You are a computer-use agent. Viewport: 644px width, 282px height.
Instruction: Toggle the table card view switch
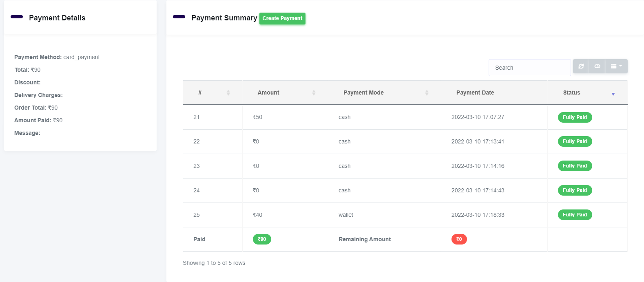pos(597,66)
